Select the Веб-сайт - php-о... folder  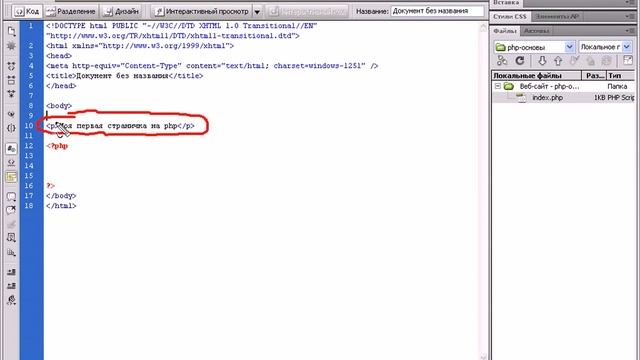[x=549, y=87]
